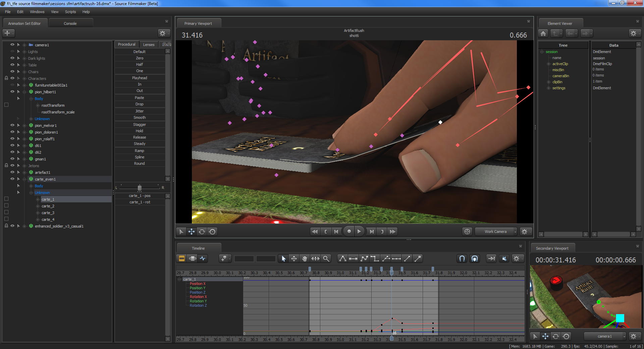Image resolution: width=644 pixels, height=349 pixels.
Task: Collapse the session node in Element Viewer
Action: [542, 52]
